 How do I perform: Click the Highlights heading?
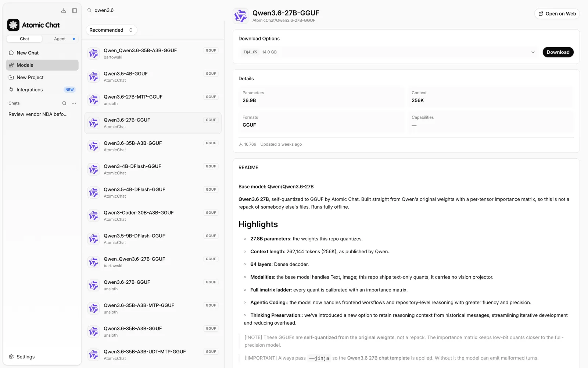[258, 224]
